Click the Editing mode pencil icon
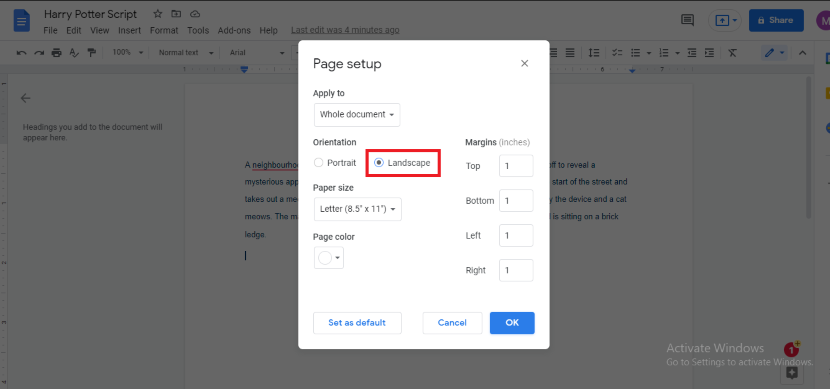This screenshot has width=830, height=389. (770, 52)
